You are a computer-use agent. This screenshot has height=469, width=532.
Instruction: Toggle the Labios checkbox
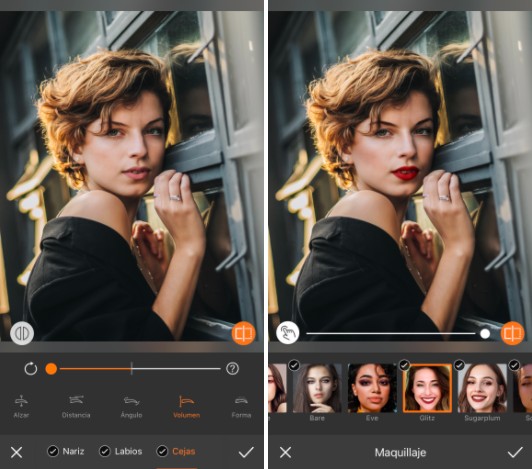coord(104,451)
